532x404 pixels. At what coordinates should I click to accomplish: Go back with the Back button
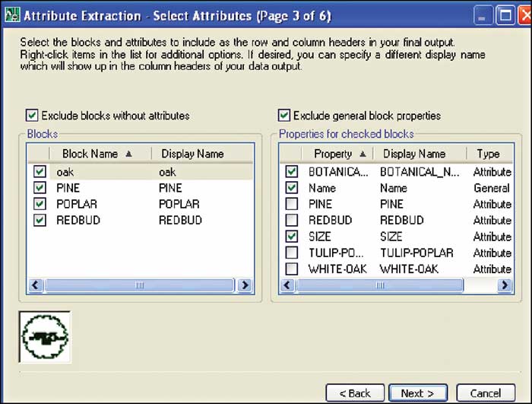coord(354,393)
